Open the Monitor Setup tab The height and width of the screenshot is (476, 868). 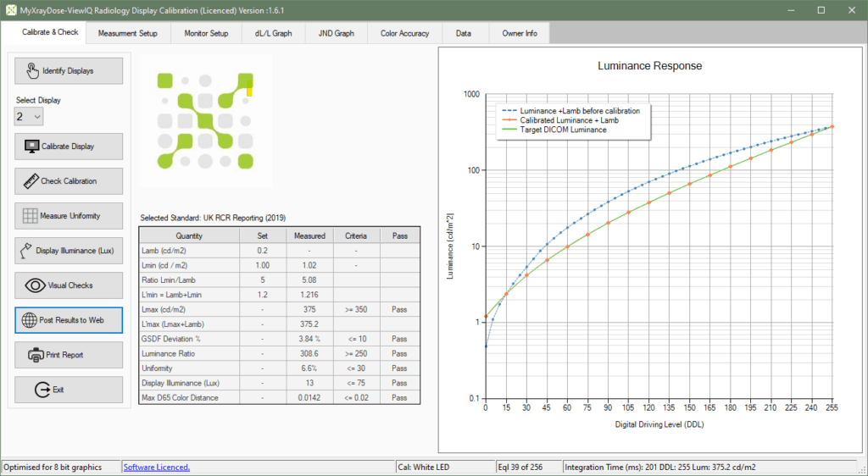[207, 33]
